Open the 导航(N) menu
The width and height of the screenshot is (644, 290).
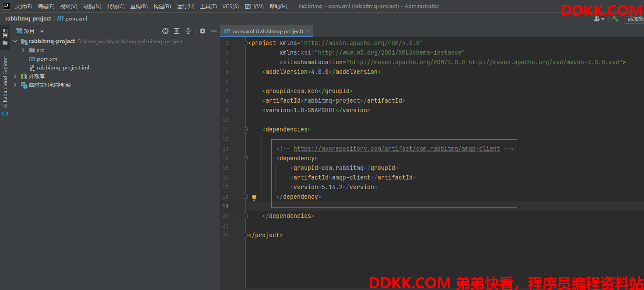click(92, 7)
